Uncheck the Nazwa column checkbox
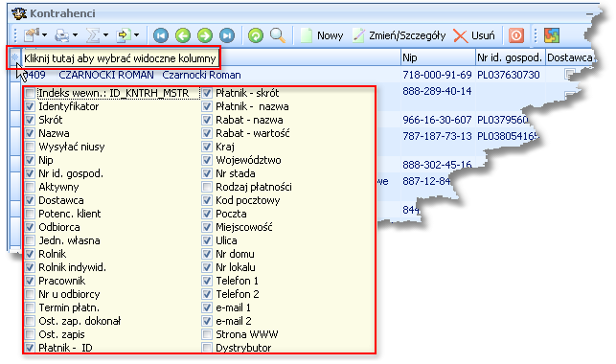Viewport: 616px width, 364px height. [30, 133]
